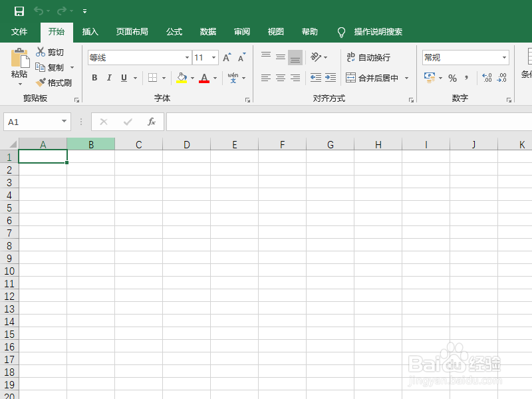Screen dimensions: 532x399
Task: Click the insert function fx icon
Action: point(152,122)
